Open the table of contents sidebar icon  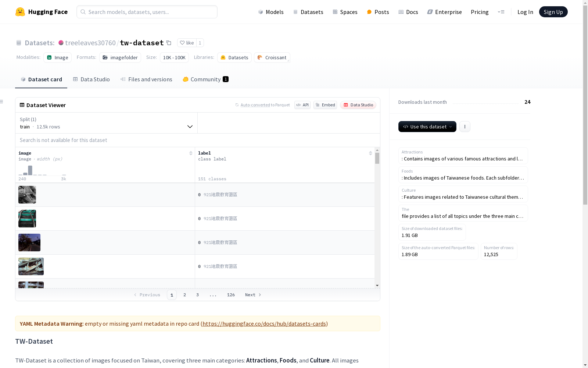click(2, 102)
